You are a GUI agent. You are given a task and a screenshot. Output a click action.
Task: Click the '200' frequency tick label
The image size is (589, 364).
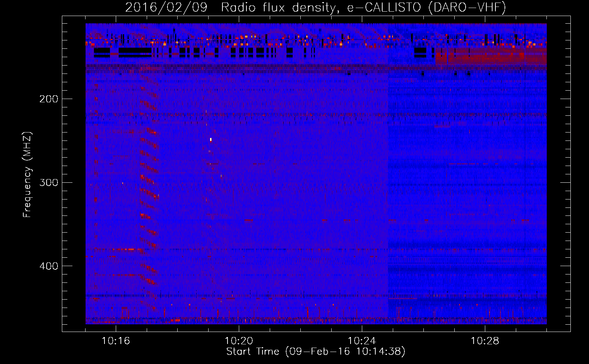pos(48,99)
